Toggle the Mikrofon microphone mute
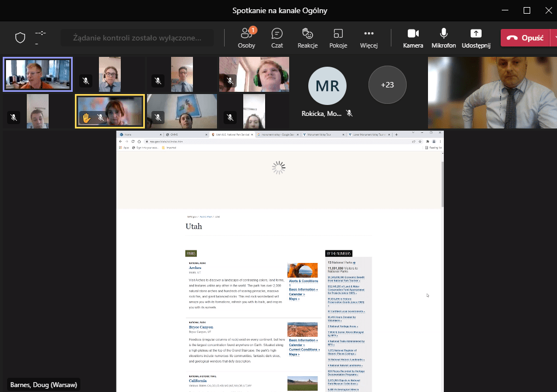 point(443,37)
